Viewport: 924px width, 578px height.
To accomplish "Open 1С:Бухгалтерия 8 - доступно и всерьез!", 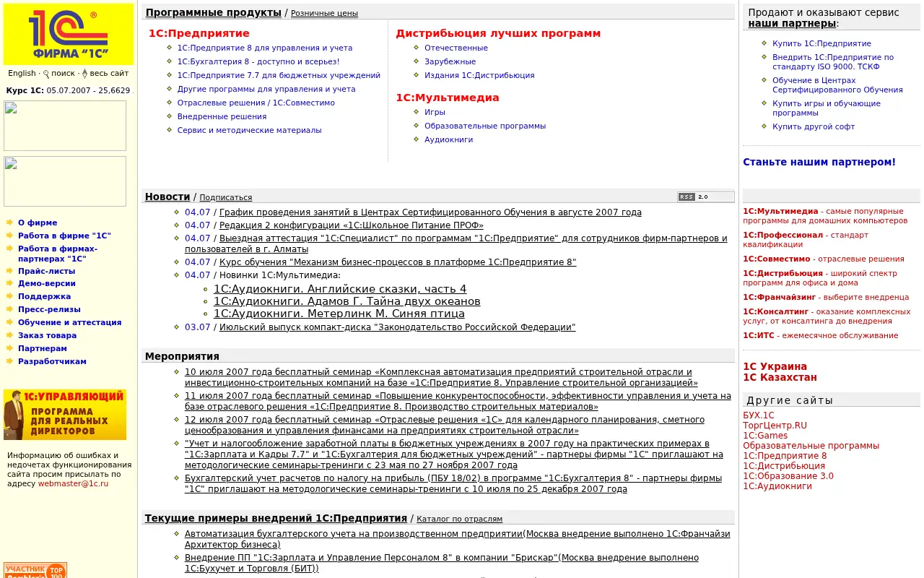I will click(x=258, y=61).
